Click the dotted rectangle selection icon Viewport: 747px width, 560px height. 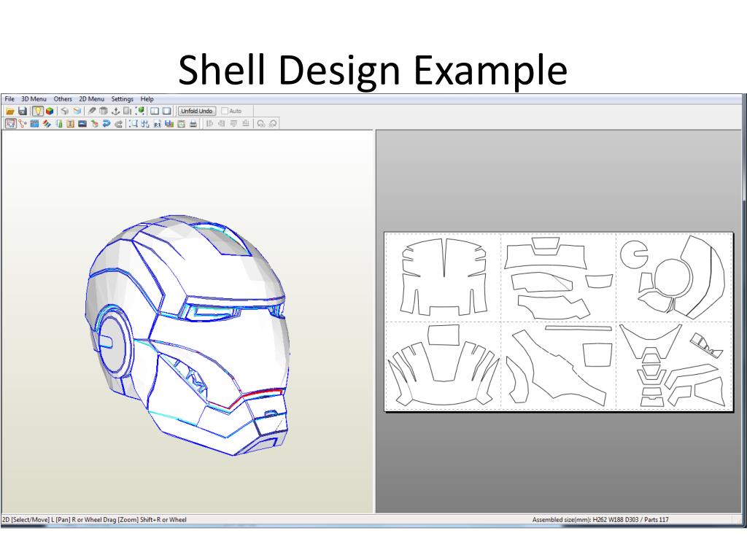133,124
